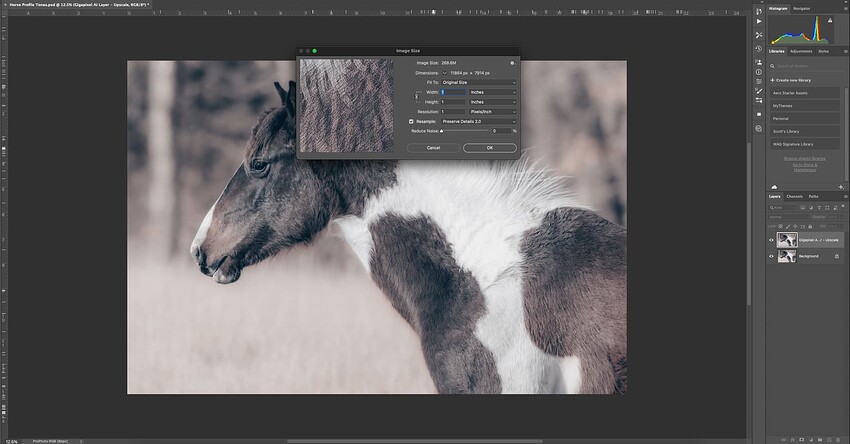Click OK in Image Size dialog

(x=490, y=147)
